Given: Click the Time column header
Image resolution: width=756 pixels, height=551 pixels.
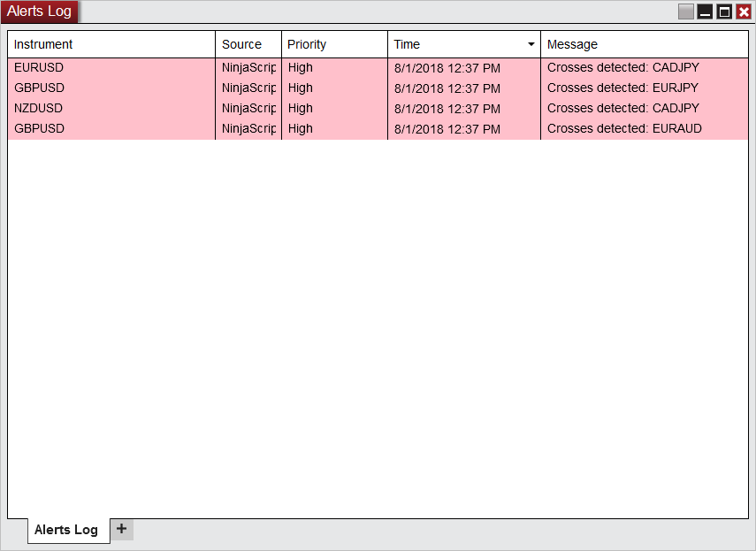Looking at the screenshot, I should (x=464, y=44).
